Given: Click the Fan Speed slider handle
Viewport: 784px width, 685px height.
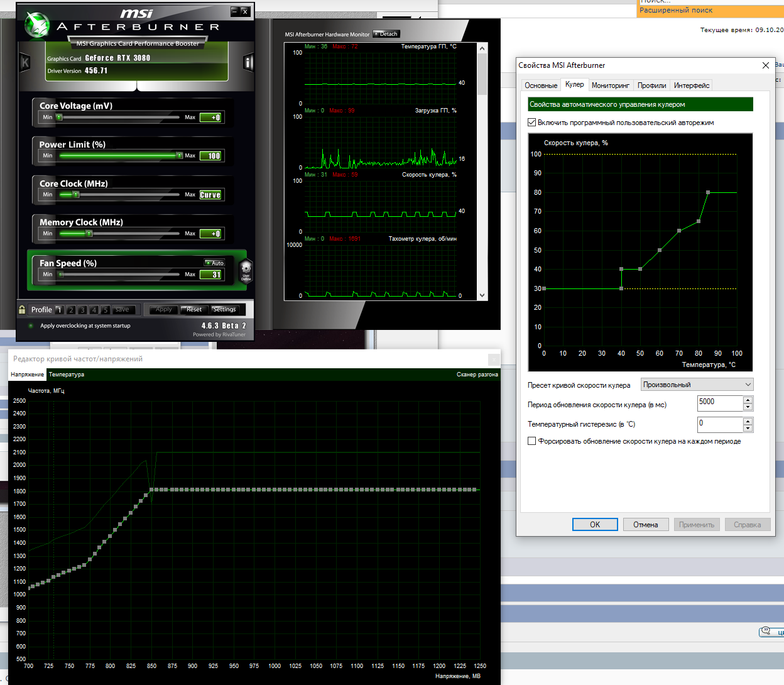Looking at the screenshot, I should click(x=61, y=274).
